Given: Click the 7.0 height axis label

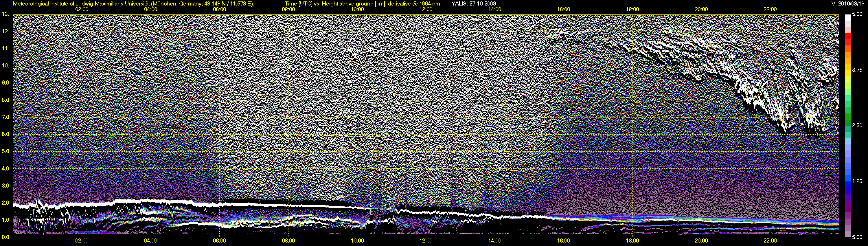Looking at the screenshot, I should (x=5, y=117).
